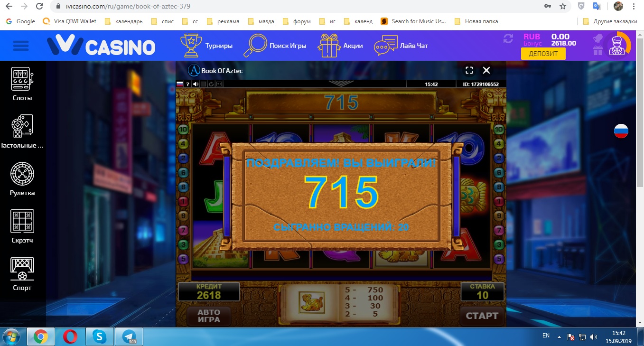Reload the page in Chrome
644x346 pixels.
tap(39, 6)
